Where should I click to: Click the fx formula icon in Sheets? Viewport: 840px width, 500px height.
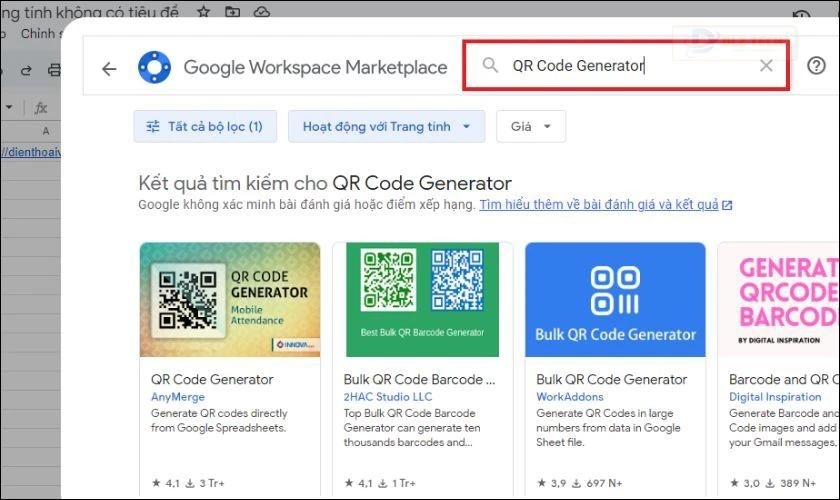[41, 108]
